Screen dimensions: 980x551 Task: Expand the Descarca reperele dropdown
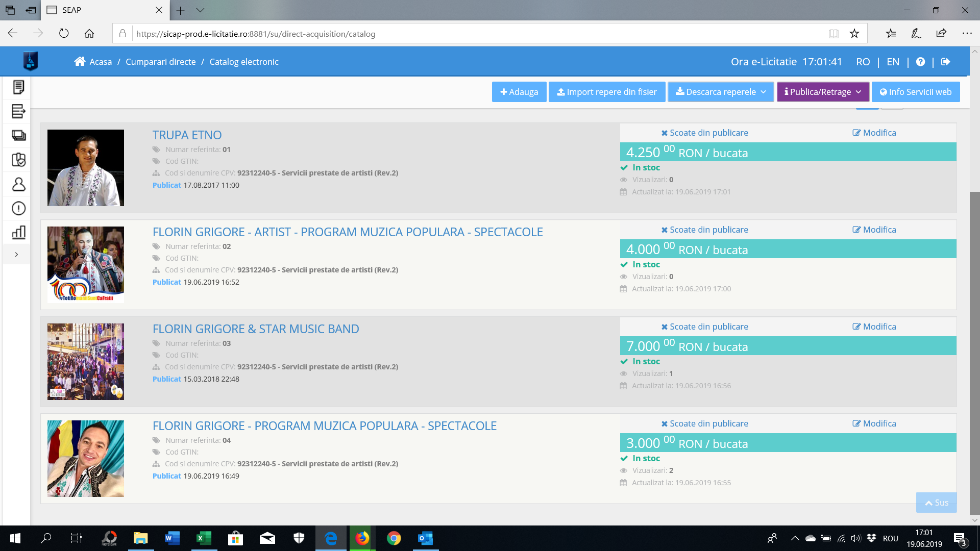pos(721,92)
